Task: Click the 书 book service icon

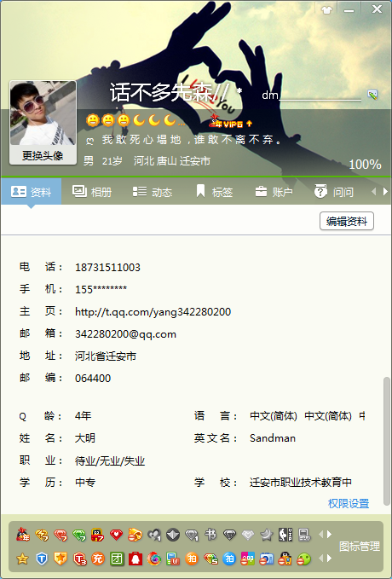Action: pyautogui.click(x=210, y=535)
